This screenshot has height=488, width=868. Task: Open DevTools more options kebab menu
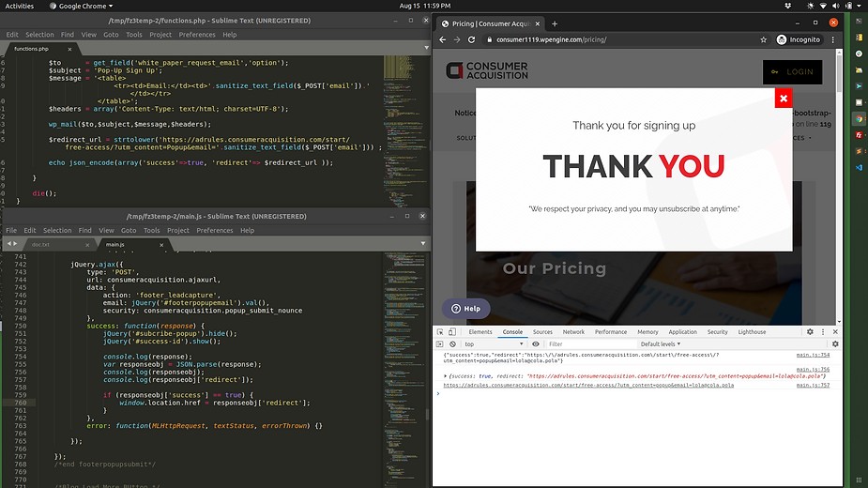(x=823, y=332)
